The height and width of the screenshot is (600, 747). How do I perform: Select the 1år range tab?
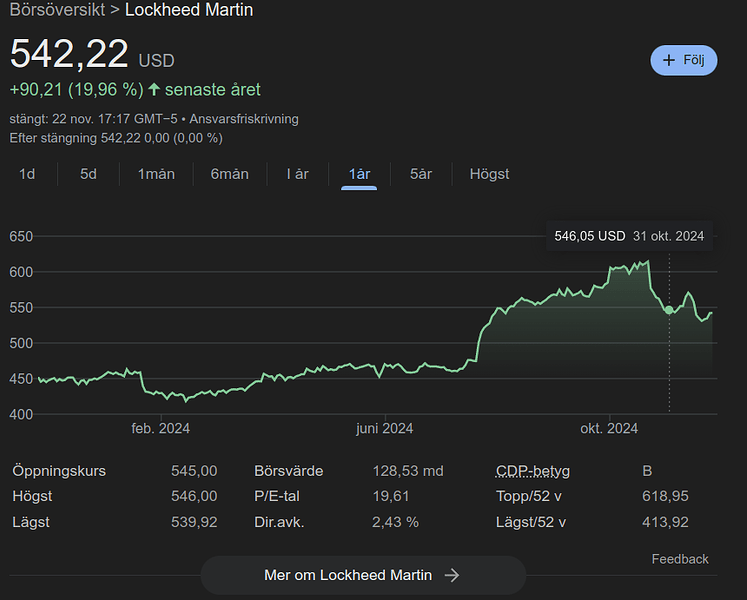coord(359,174)
